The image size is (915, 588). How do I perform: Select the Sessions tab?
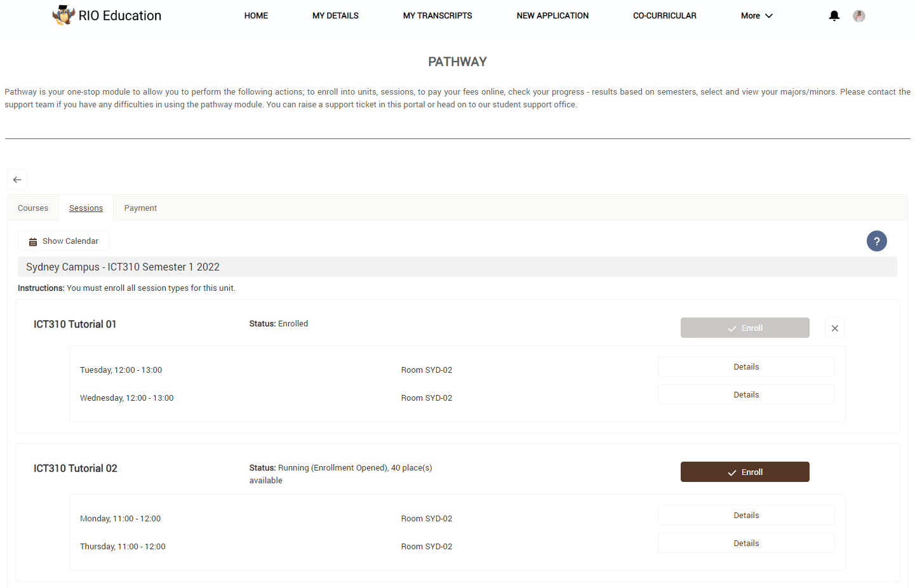click(x=86, y=208)
